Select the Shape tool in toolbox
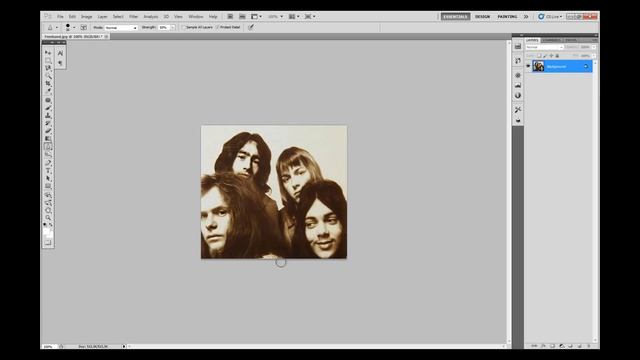Viewport: 640px width, 360px height. pos(48,186)
